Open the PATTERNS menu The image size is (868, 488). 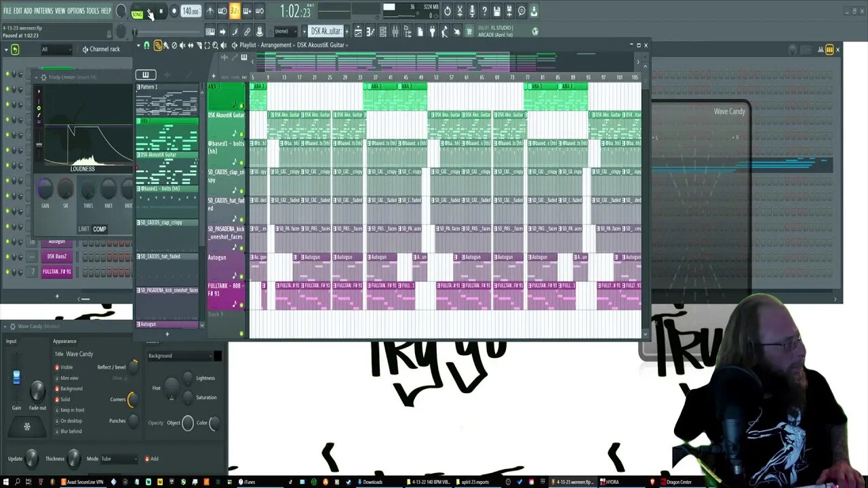click(x=43, y=11)
